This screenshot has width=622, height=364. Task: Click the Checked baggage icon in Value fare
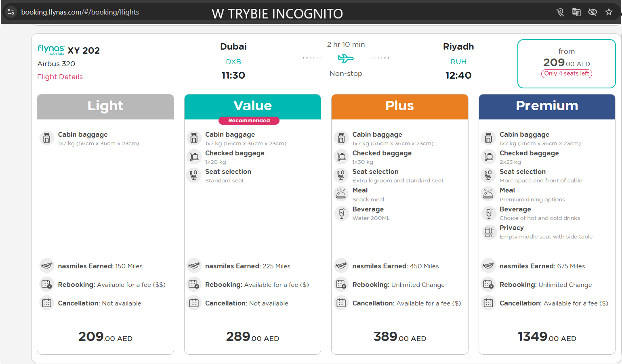click(x=194, y=157)
